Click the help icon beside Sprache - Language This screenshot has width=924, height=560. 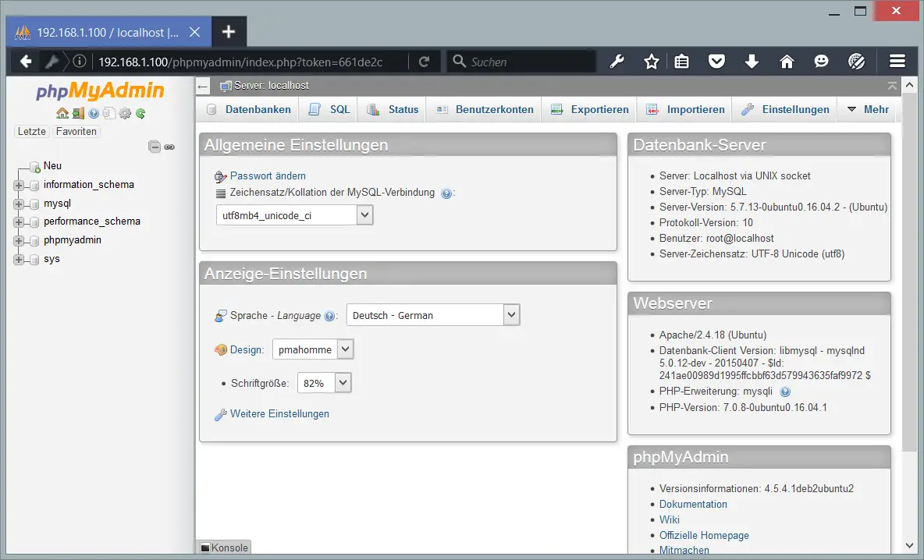330,316
